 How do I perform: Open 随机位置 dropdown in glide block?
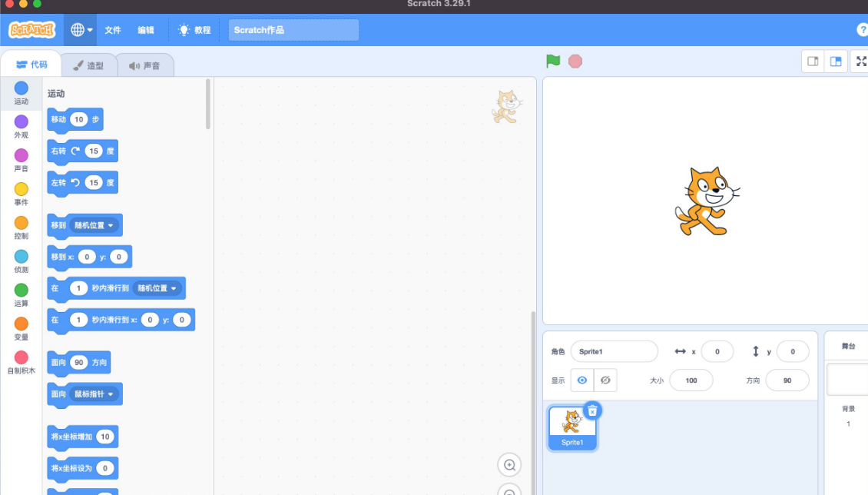[x=157, y=288]
